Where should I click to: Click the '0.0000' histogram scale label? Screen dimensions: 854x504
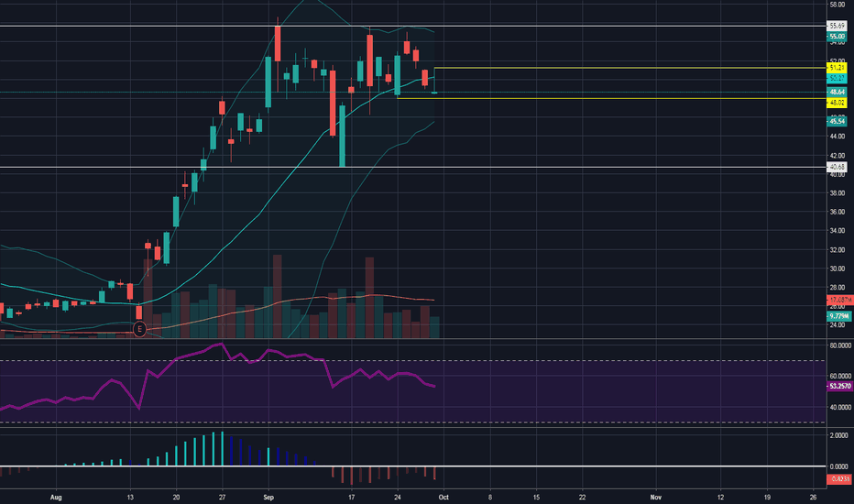(x=838, y=466)
